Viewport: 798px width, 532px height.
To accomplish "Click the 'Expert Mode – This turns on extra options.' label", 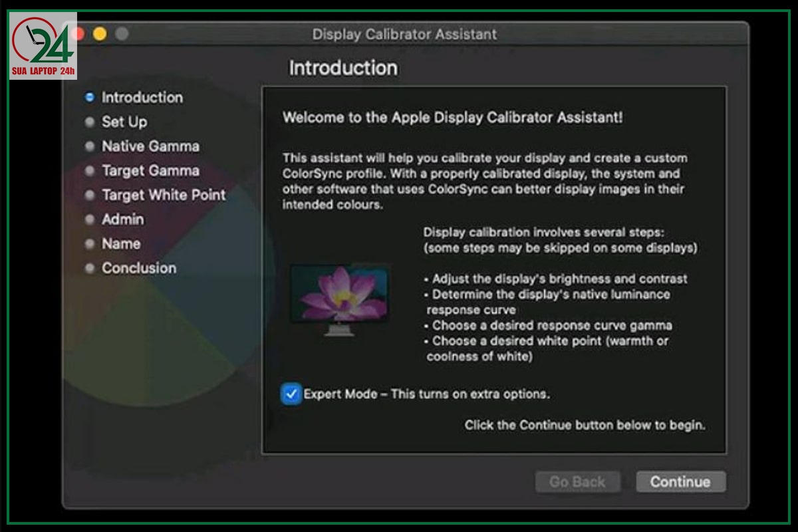I will click(x=427, y=394).
